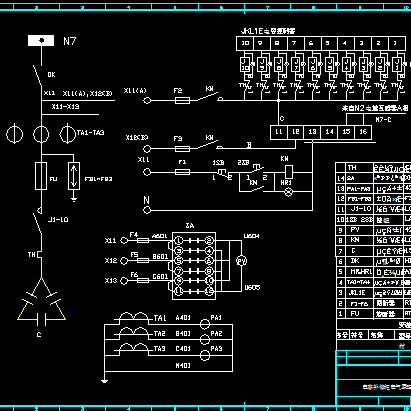
Task: Click the B401 wire label
Action: click(183, 333)
